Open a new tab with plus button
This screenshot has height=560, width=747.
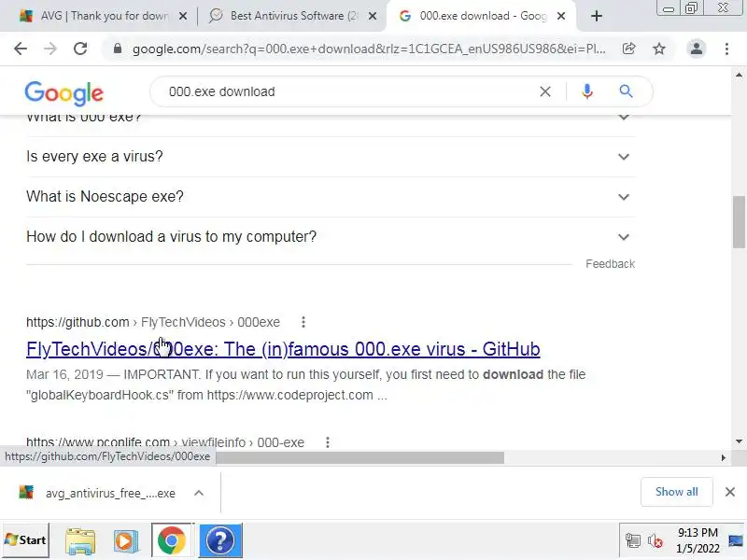596,16
